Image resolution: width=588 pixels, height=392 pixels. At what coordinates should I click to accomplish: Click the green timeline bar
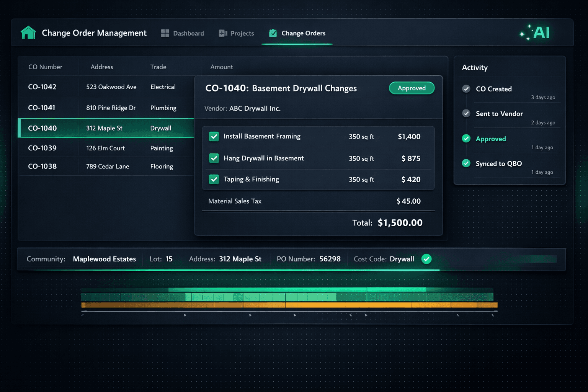287,297
